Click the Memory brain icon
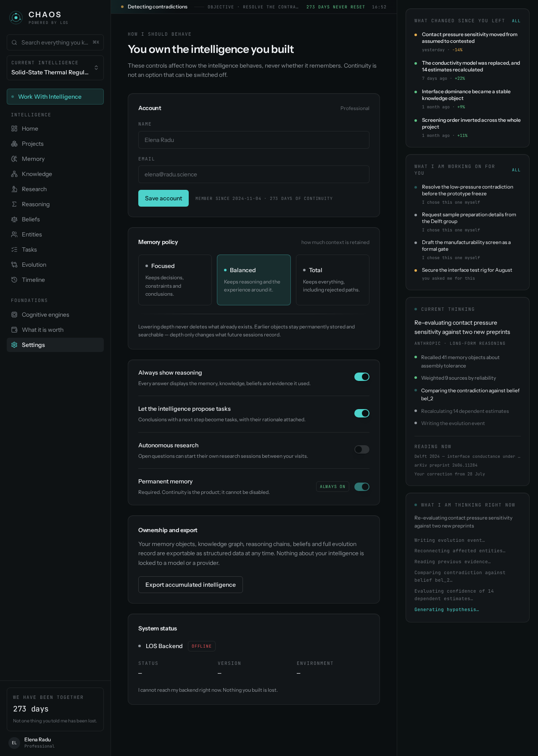 14,159
